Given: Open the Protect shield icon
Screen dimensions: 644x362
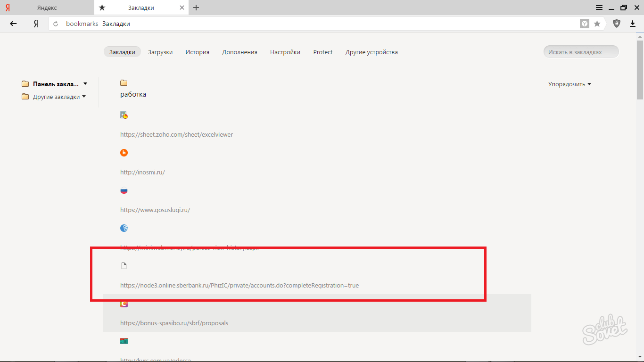Looking at the screenshot, I should tap(616, 24).
